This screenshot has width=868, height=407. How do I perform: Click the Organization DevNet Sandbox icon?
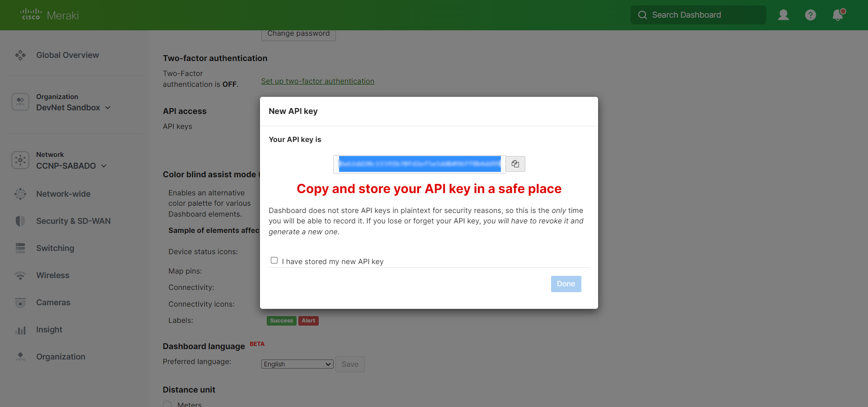tap(20, 102)
